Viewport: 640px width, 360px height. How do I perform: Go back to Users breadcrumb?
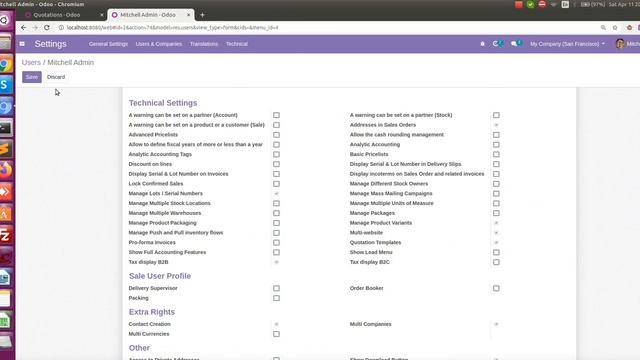pyautogui.click(x=31, y=62)
